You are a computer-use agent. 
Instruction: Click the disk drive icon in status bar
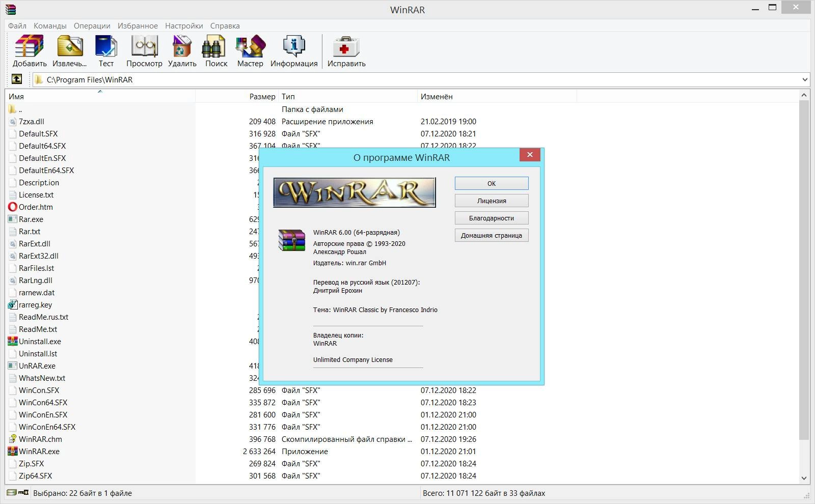coord(12,492)
